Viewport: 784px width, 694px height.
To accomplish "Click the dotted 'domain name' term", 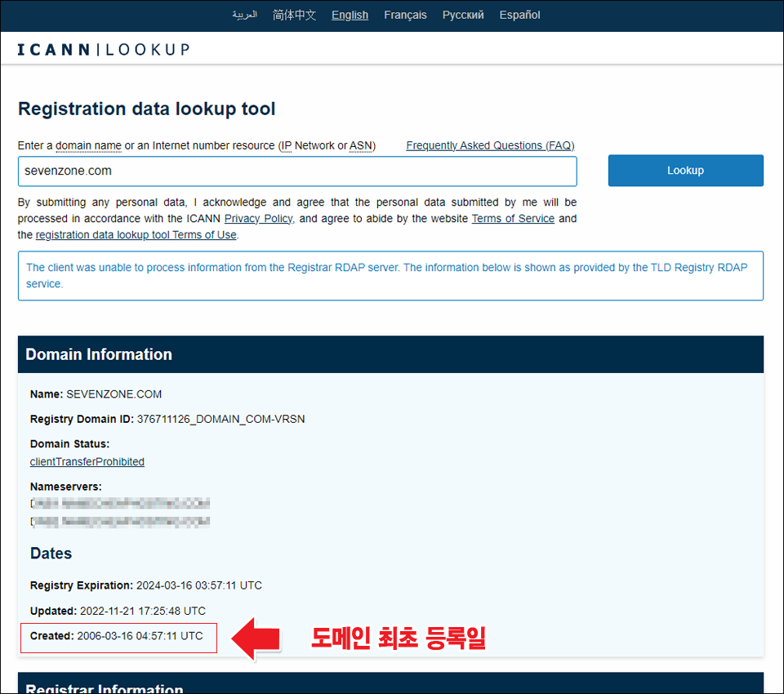I will [x=88, y=145].
